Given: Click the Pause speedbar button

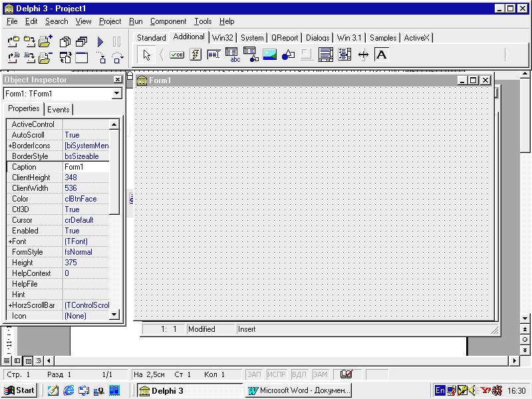Looking at the screenshot, I should (x=117, y=42).
